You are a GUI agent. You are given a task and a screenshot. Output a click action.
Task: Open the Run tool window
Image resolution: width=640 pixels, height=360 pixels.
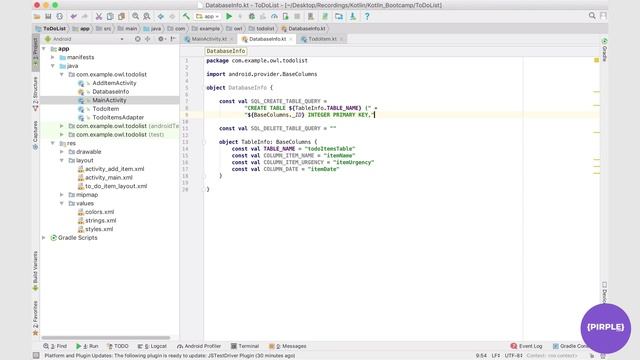tap(87, 346)
